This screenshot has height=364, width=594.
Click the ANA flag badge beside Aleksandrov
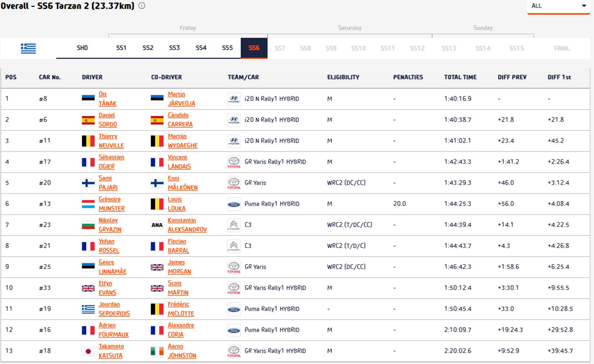tap(157, 225)
